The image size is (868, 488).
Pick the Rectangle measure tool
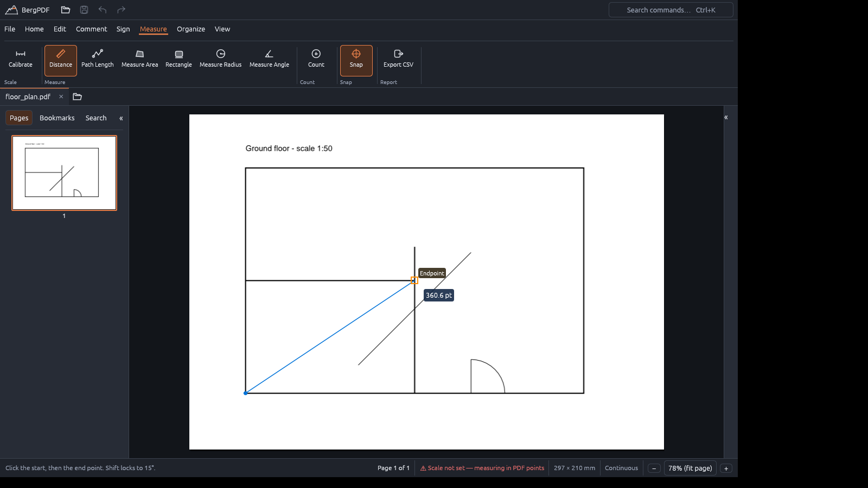coord(179,60)
